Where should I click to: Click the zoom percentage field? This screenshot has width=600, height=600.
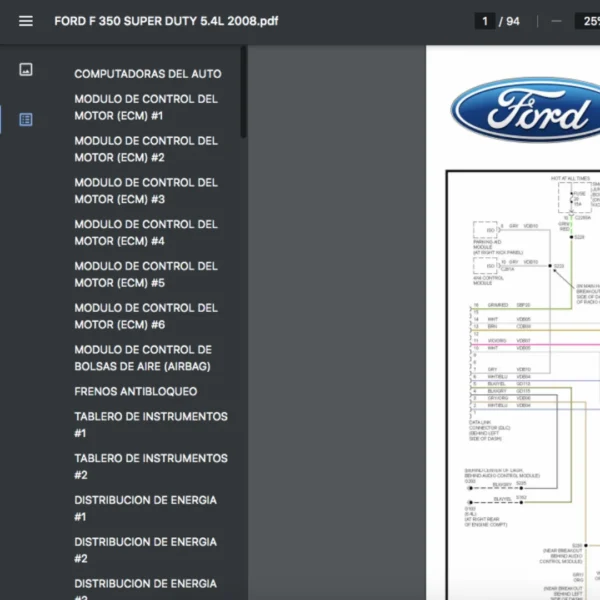(586, 21)
